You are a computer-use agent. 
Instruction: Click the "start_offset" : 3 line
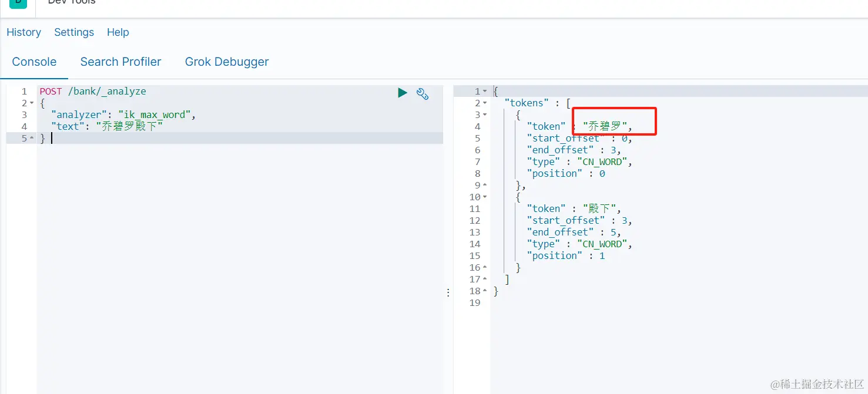pos(579,220)
